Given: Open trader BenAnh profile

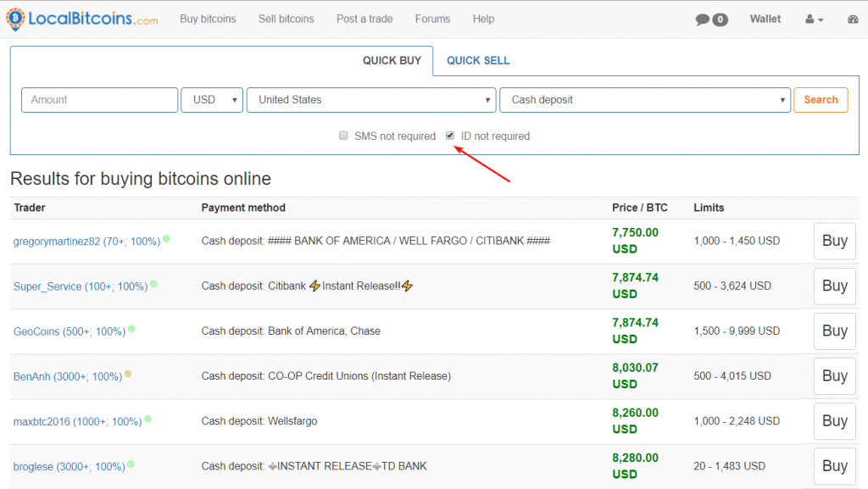Looking at the screenshot, I should [x=68, y=376].
